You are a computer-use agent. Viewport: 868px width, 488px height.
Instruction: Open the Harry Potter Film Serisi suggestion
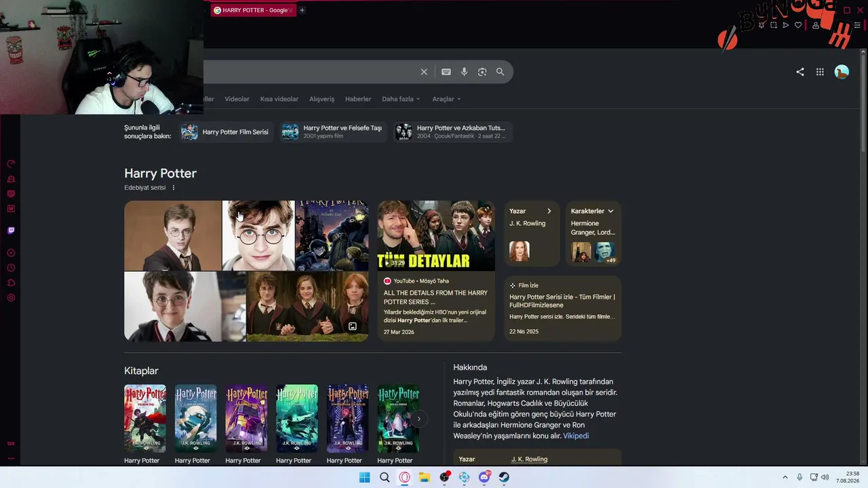226,131
